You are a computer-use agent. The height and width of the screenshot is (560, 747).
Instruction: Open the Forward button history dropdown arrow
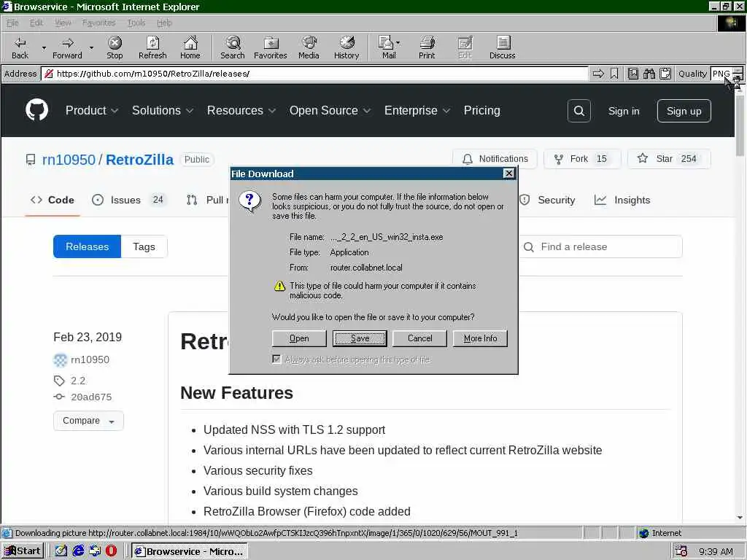point(91,48)
